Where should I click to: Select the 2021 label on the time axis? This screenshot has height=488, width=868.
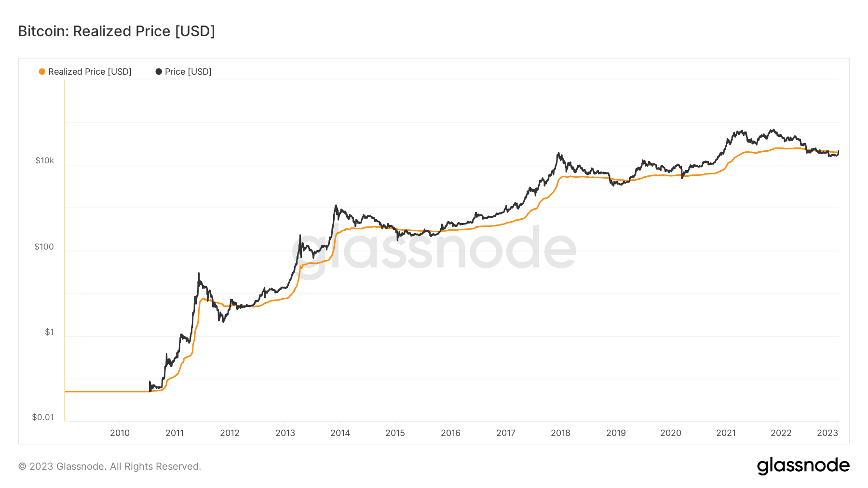click(x=726, y=433)
